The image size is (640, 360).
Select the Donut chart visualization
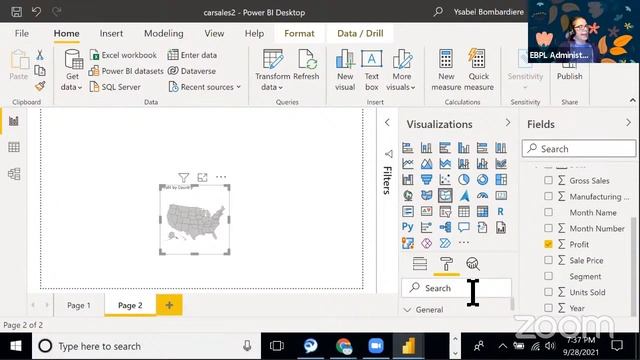tap(482, 180)
